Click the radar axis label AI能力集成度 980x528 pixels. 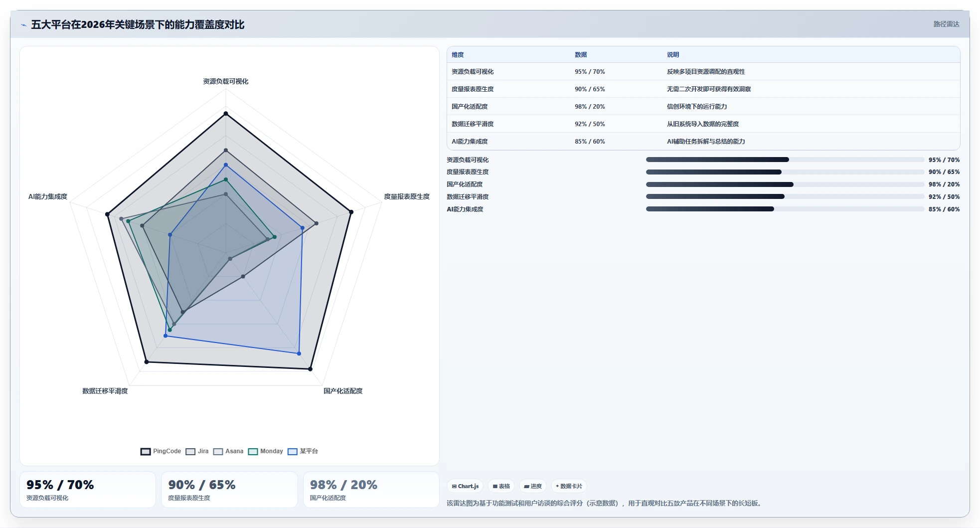point(48,196)
